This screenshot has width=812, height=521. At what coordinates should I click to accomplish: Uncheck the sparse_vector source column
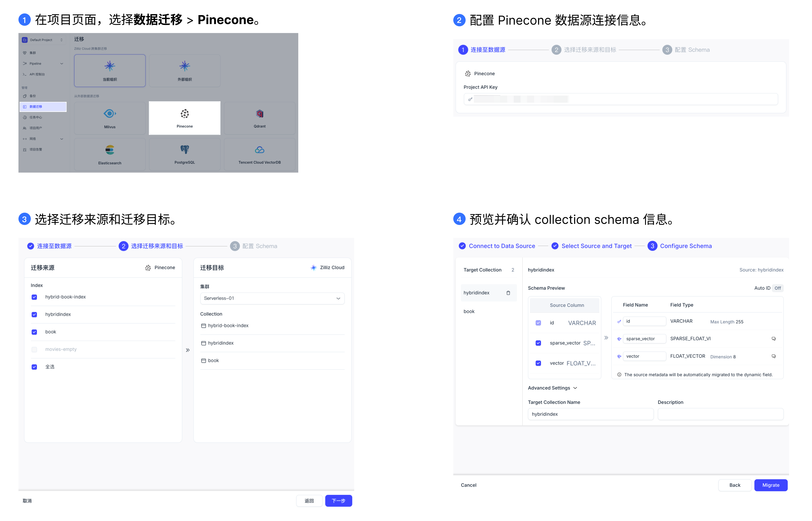538,343
